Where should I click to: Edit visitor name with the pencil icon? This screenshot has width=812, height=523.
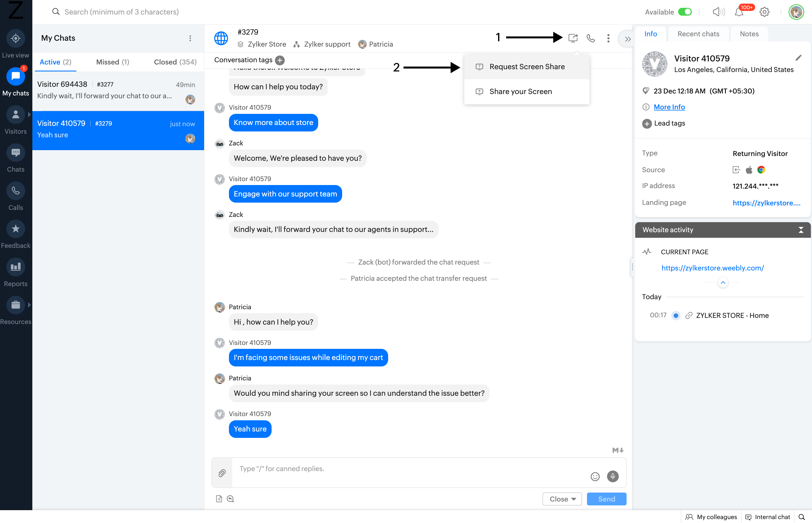click(798, 58)
